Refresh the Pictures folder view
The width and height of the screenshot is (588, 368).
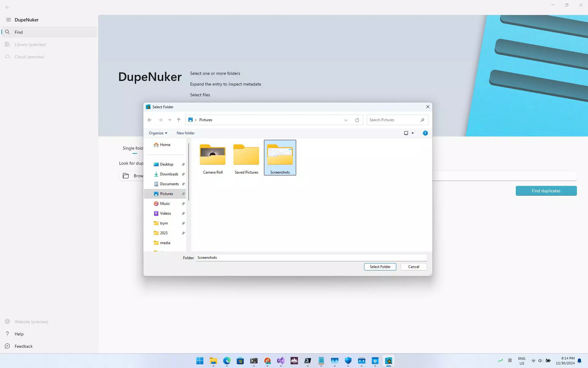(x=357, y=120)
